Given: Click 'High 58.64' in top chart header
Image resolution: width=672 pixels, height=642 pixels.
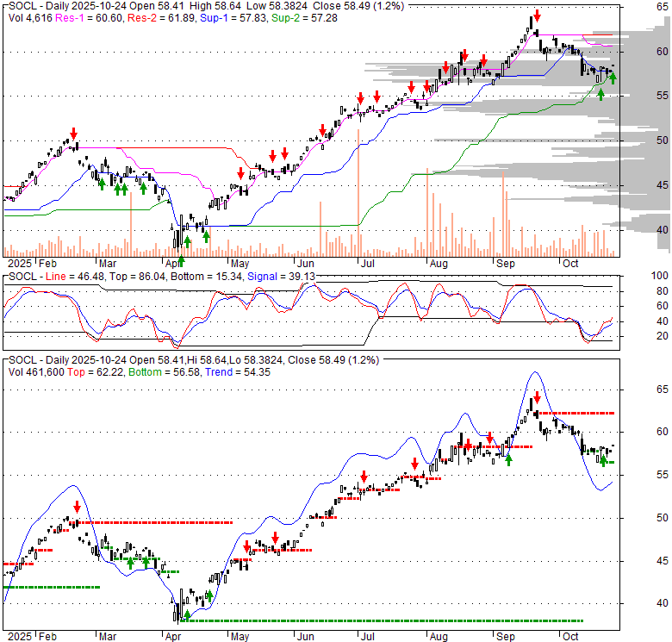Looking at the screenshot, I should click(215, 6).
